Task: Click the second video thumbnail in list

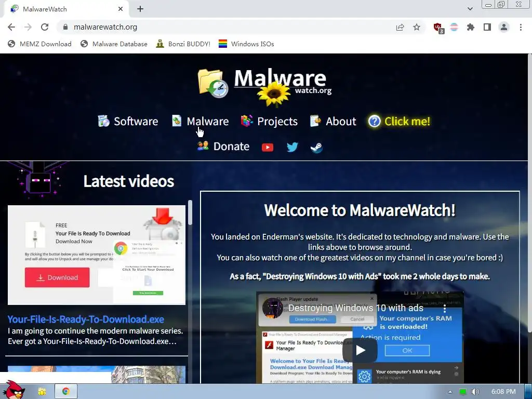Action: (97, 375)
